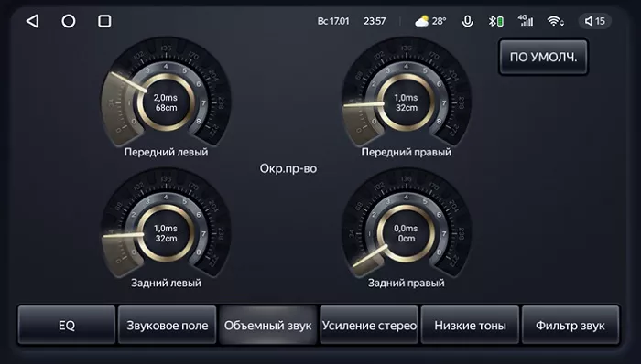Open the Усиление стерео tab
This screenshot has height=364, width=641.
coord(369,326)
